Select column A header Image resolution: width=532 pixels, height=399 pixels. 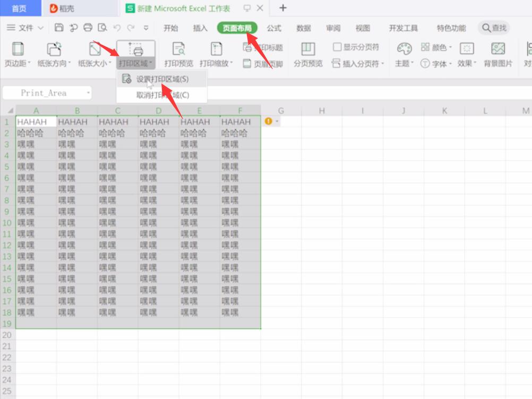pyautogui.click(x=36, y=111)
